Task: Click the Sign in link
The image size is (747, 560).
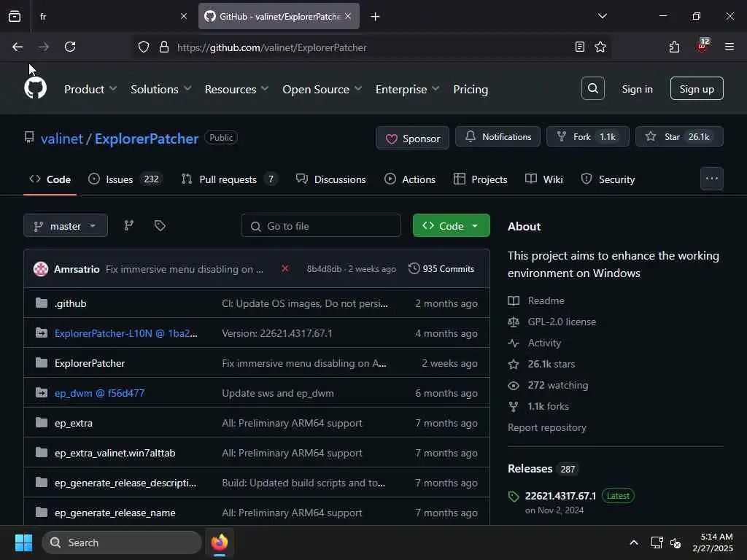Action: point(637,89)
